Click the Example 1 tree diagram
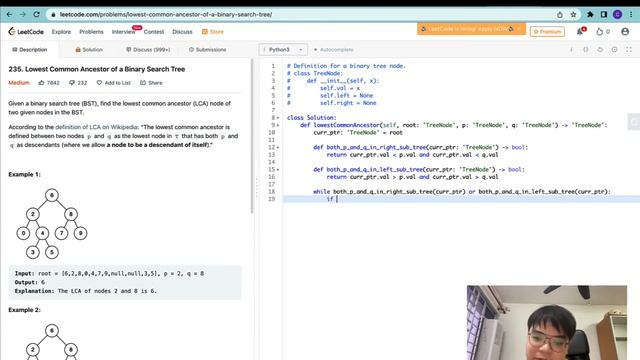This screenshot has width=640, height=360. coord(52,224)
